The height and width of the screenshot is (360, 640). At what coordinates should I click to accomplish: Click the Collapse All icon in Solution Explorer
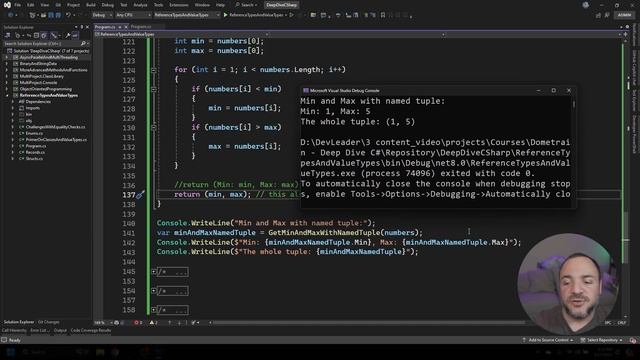pos(36,36)
